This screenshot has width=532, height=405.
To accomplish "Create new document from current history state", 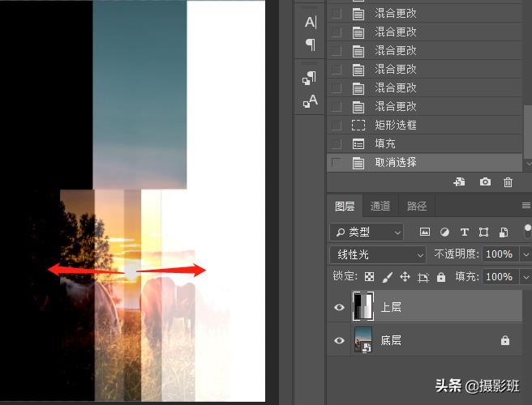I will tap(459, 182).
